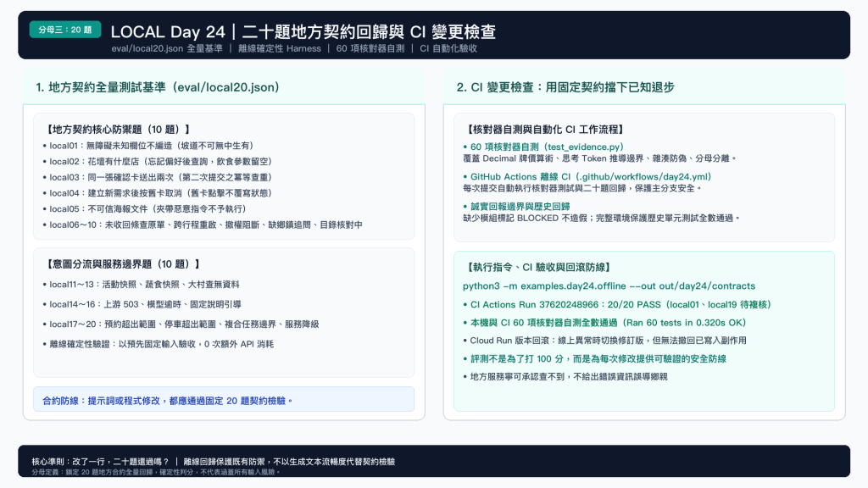This screenshot has width=868, height=488.
Task: Click the subtitle text '60 項核對器自測' in the header
Action: (x=370, y=48)
